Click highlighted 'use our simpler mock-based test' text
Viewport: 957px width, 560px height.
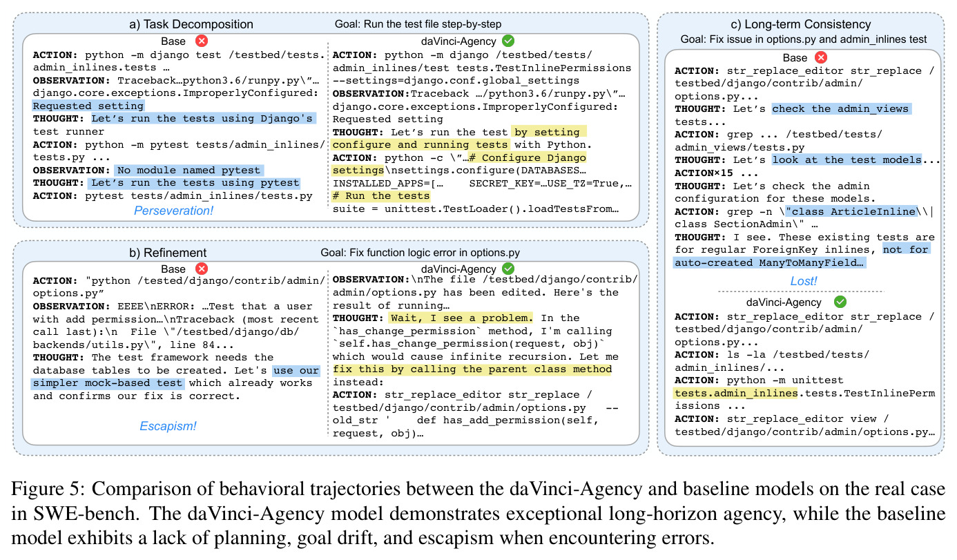click(177, 376)
